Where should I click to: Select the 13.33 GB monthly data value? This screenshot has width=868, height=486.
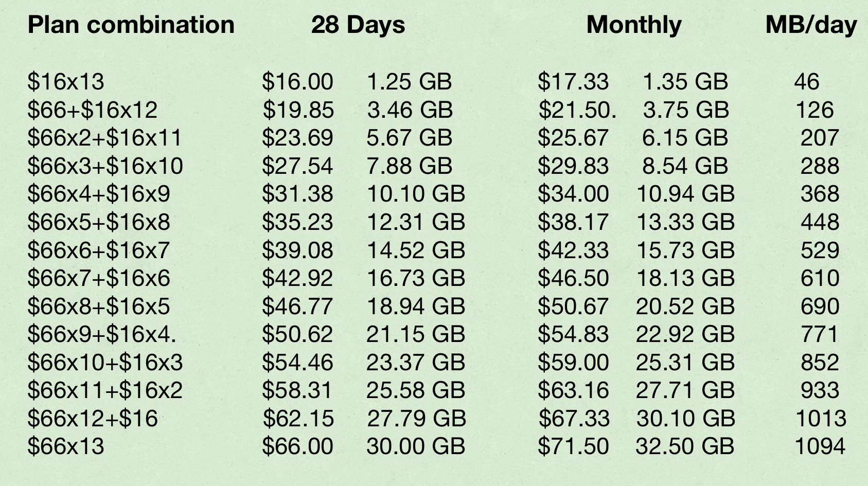point(686,222)
